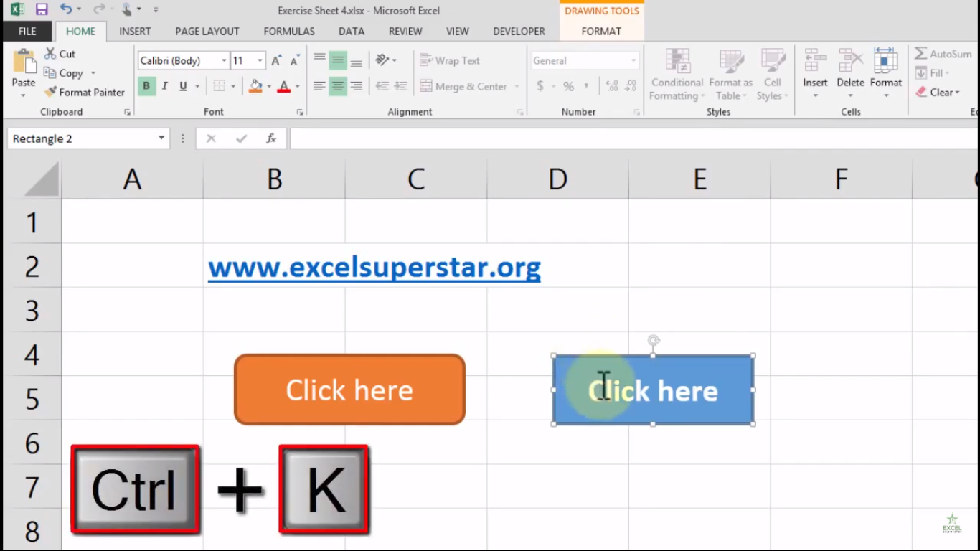Click in the formula bar input
The image size is (980, 551).
point(634,138)
